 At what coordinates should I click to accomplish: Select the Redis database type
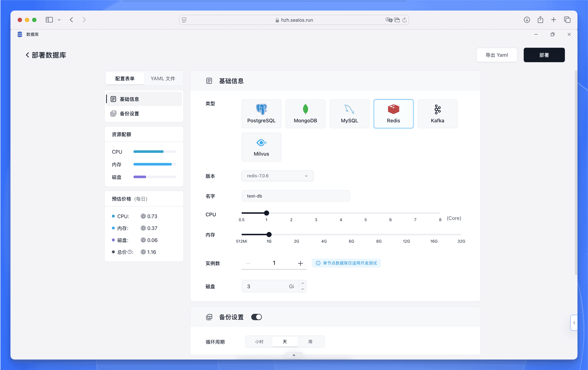click(x=393, y=114)
